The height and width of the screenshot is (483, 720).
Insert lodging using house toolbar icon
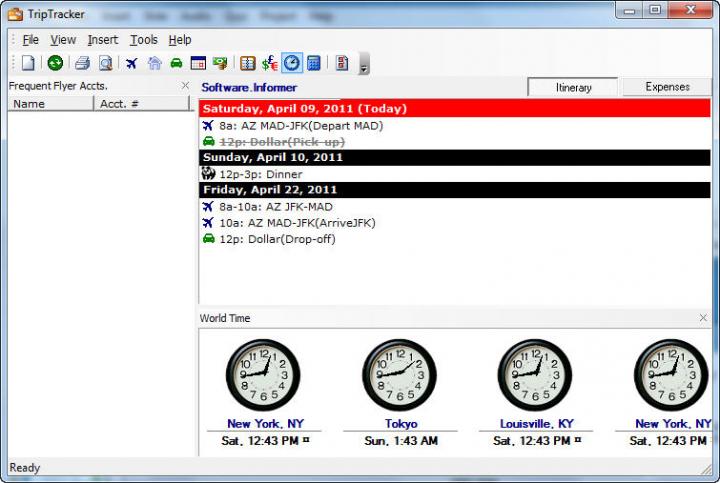154,63
